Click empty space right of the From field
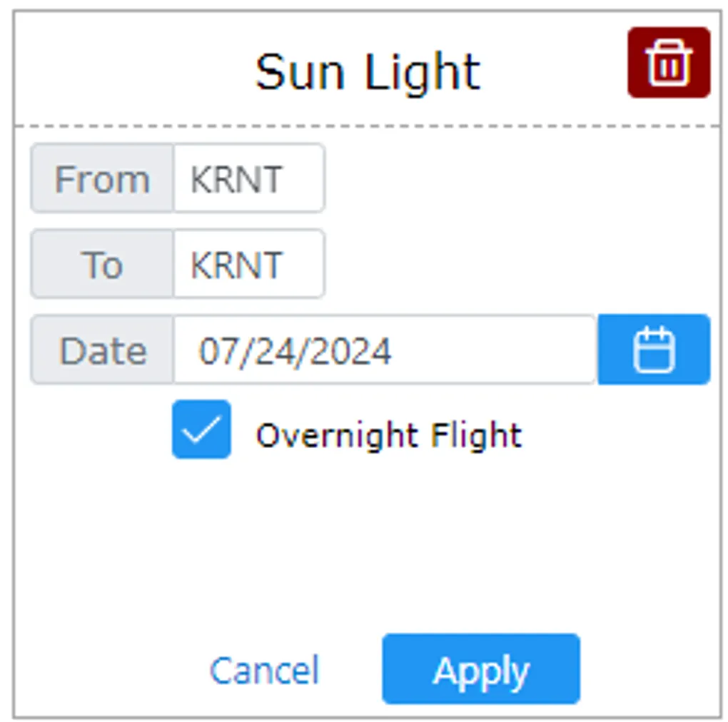The height and width of the screenshot is (722, 728). (514, 178)
